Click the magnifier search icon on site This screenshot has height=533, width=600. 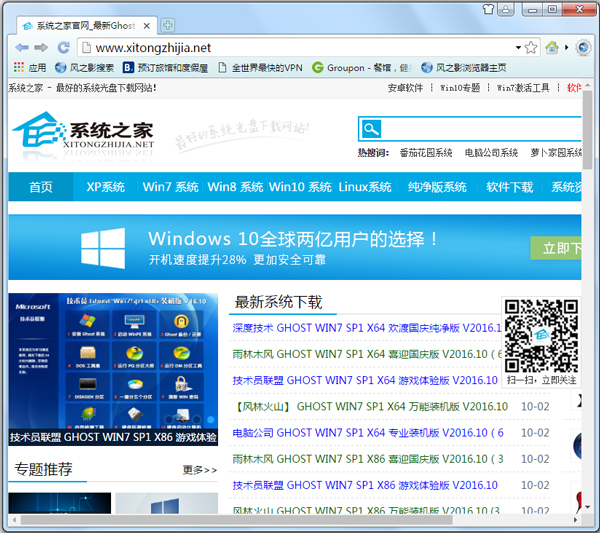[370, 129]
